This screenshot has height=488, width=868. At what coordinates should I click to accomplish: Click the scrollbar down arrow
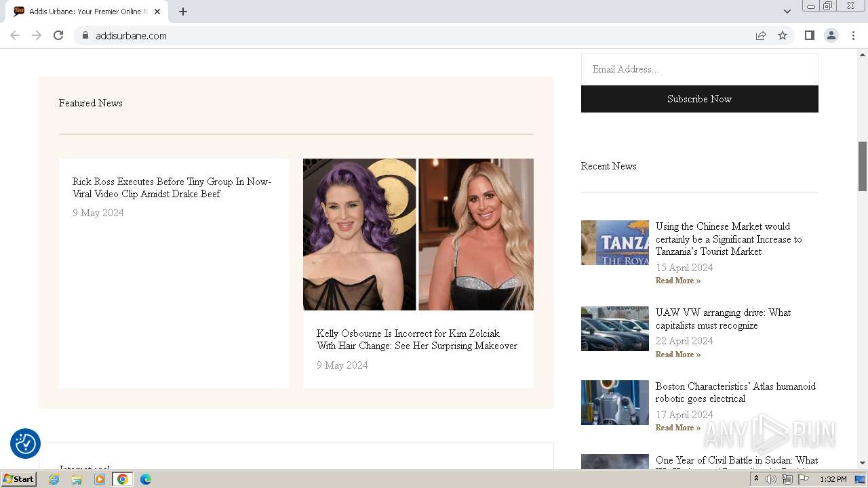tap(863, 463)
